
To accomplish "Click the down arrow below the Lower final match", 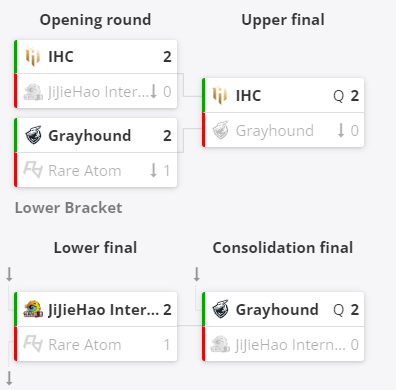I will tap(9, 379).
